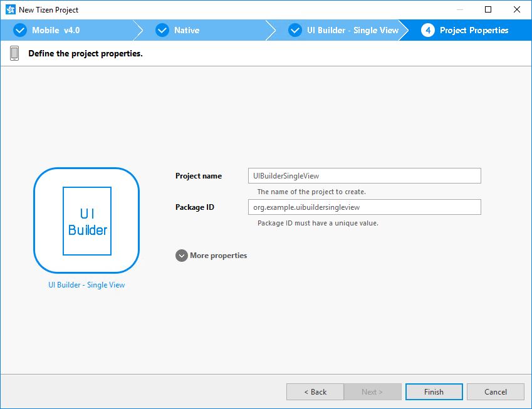The height and width of the screenshot is (409, 532).
Task: Click the checkmark icon on the Native step
Action: (x=162, y=29)
